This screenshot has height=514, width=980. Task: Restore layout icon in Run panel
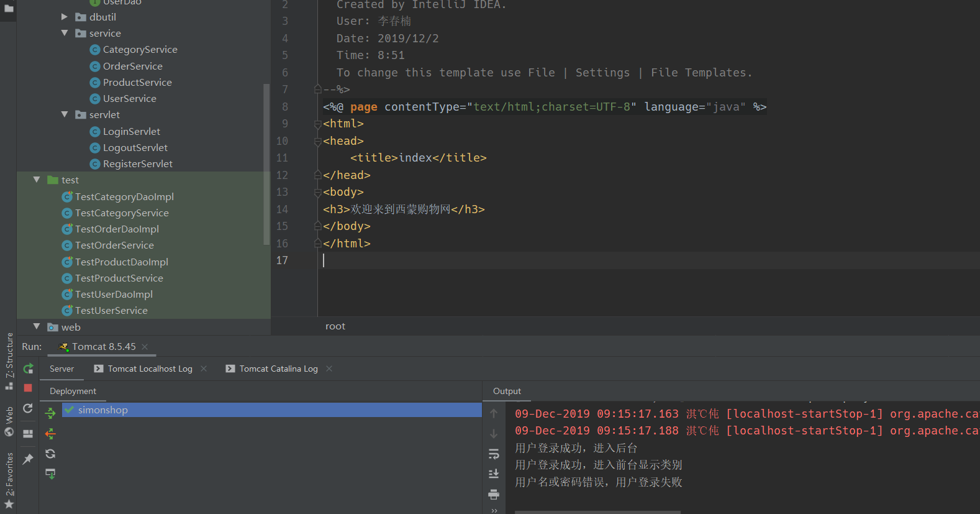[28, 434]
